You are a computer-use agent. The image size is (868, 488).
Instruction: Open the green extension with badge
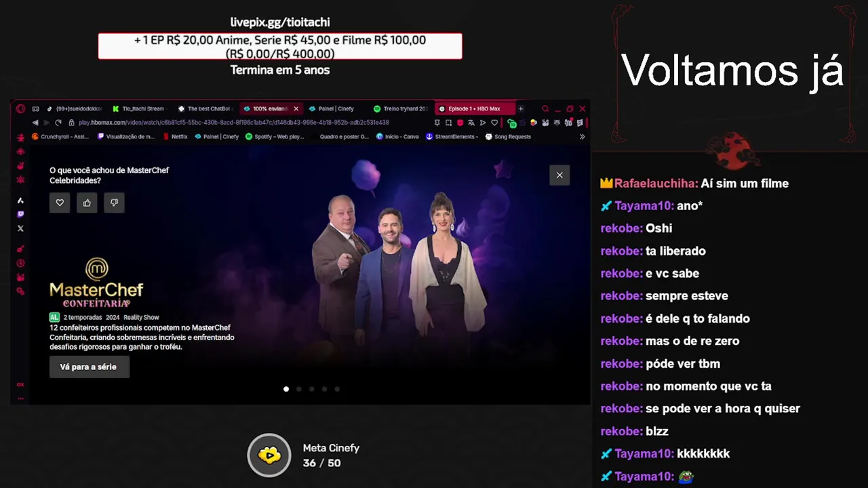coord(512,123)
